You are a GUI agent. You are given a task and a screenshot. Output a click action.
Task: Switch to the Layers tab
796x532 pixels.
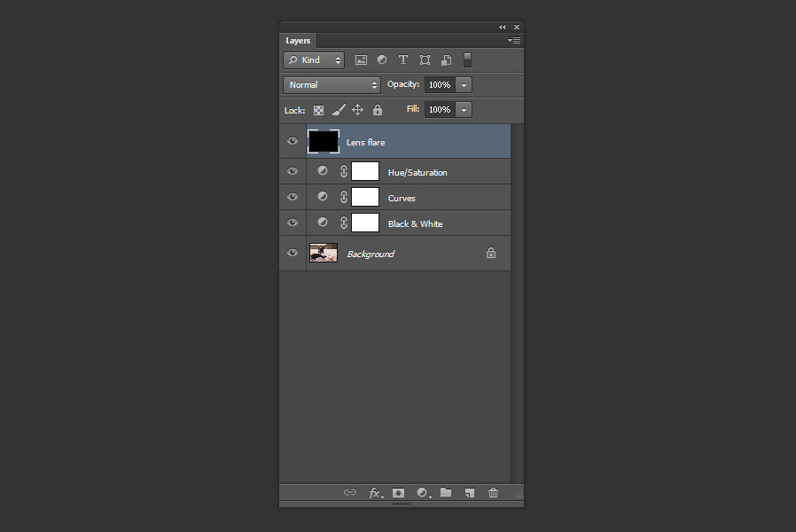(x=297, y=41)
